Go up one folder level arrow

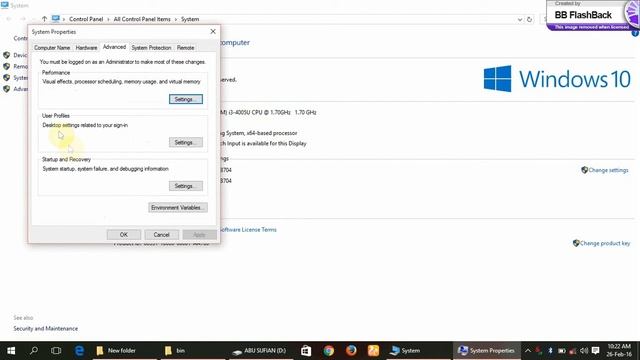[44, 19]
